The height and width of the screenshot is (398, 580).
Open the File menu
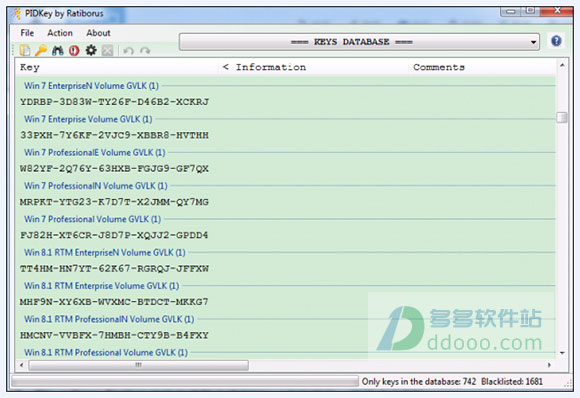click(x=27, y=33)
